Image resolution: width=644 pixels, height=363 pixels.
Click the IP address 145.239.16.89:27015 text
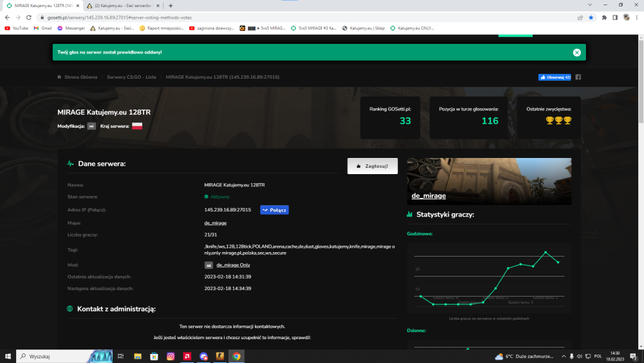[x=227, y=210]
